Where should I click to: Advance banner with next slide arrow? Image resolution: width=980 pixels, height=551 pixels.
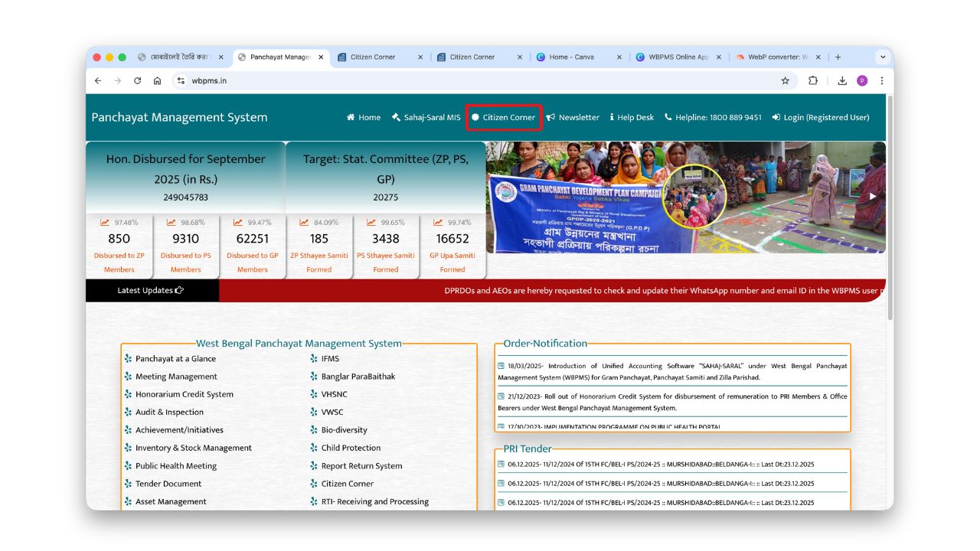point(872,196)
